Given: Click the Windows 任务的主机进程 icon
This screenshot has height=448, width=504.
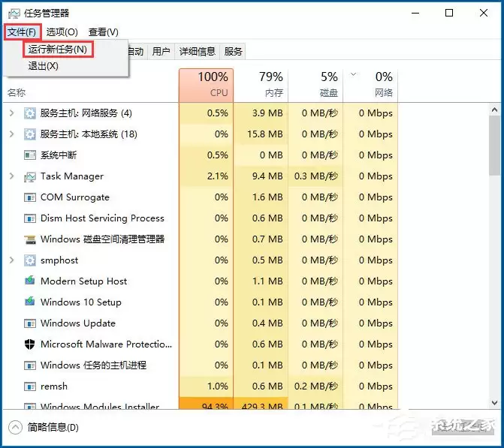Looking at the screenshot, I should tap(30, 365).
